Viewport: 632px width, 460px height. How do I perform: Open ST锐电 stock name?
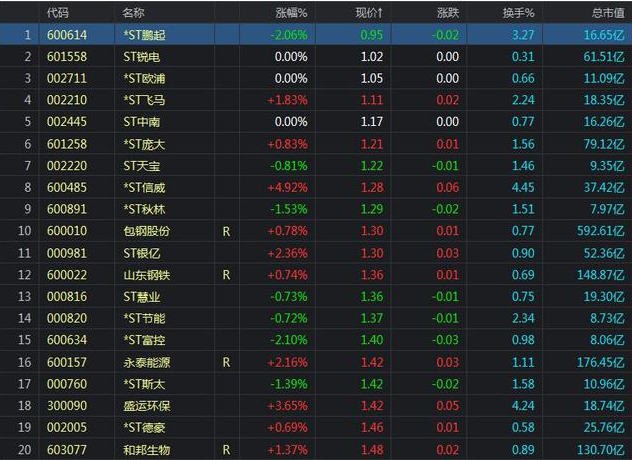[142, 56]
